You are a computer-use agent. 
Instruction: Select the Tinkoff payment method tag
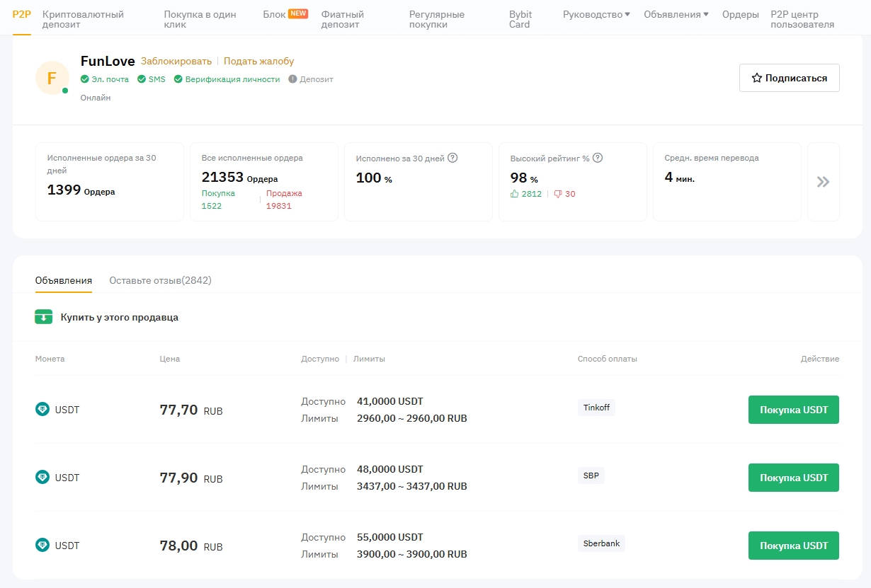pos(596,408)
